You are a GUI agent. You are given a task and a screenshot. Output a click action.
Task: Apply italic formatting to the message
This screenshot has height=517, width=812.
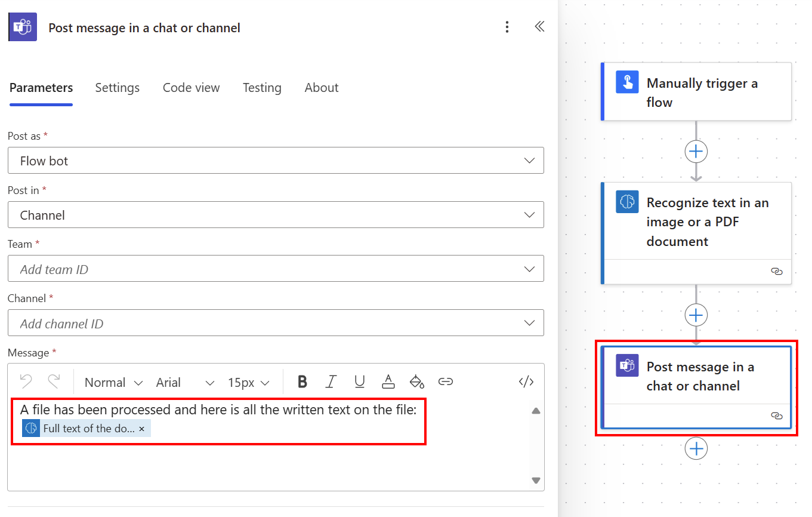pos(331,382)
